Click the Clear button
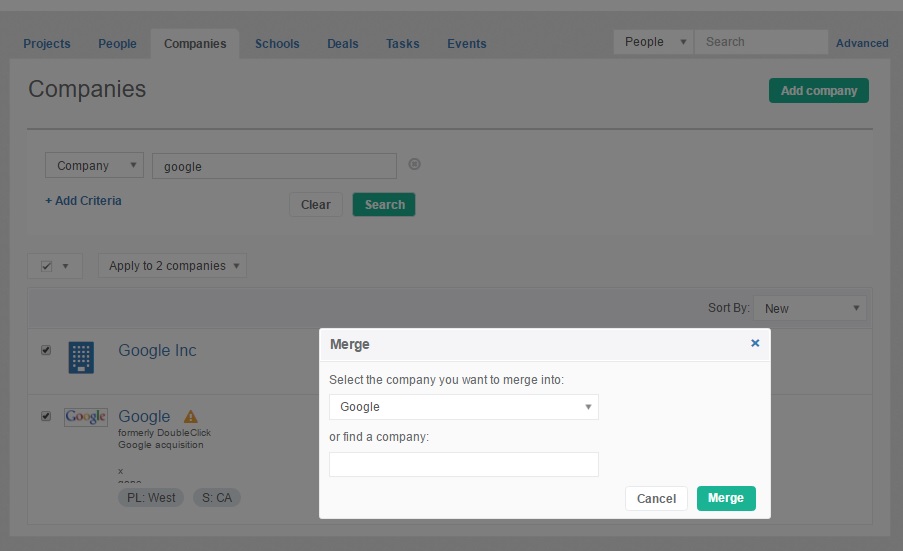This screenshot has height=551, width=903. pos(316,204)
